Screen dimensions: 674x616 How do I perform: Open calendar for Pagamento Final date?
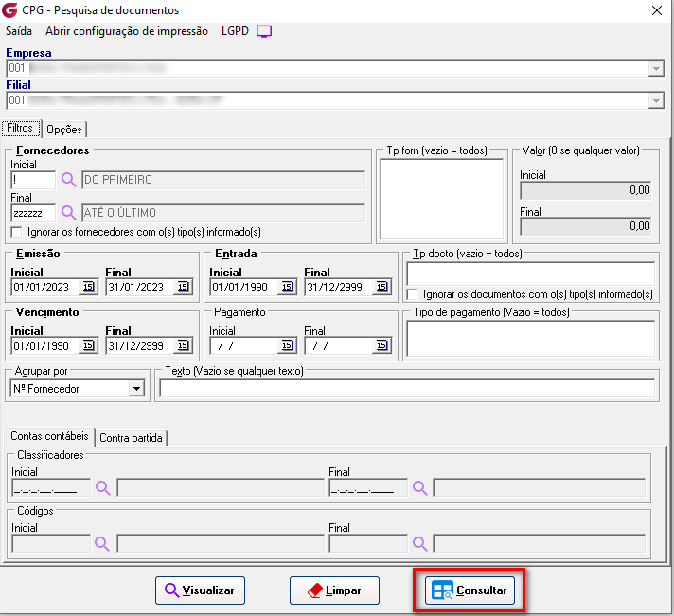tap(381, 345)
